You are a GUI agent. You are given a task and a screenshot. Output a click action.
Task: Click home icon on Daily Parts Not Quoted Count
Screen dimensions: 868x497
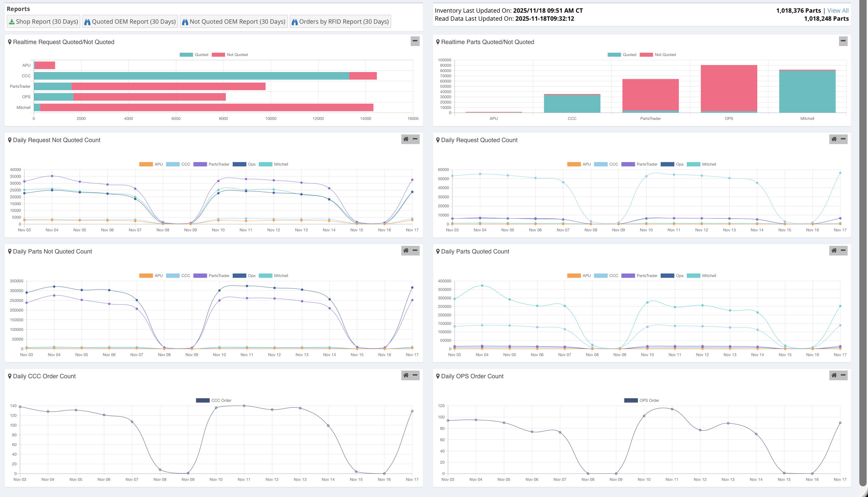click(406, 251)
